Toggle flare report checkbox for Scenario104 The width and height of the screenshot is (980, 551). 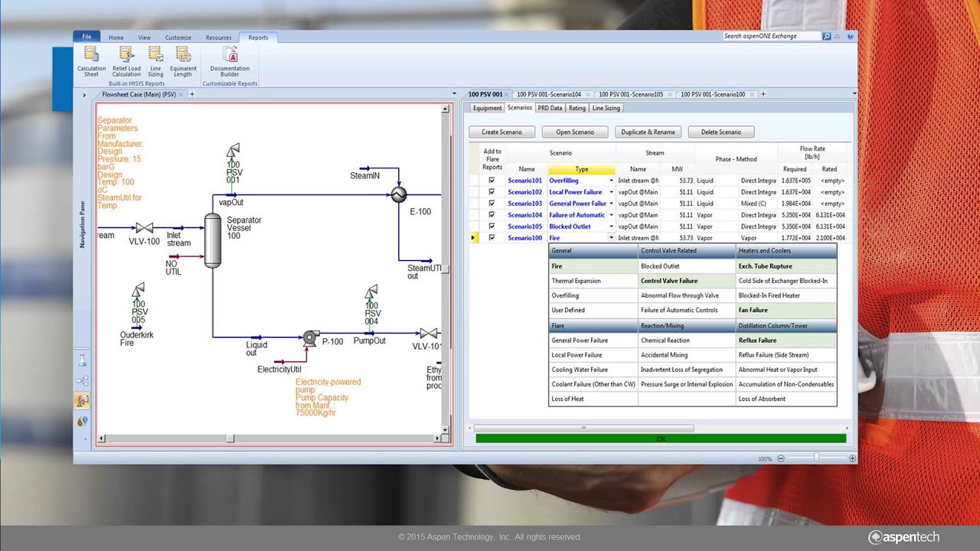pyautogui.click(x=492, y=215)
